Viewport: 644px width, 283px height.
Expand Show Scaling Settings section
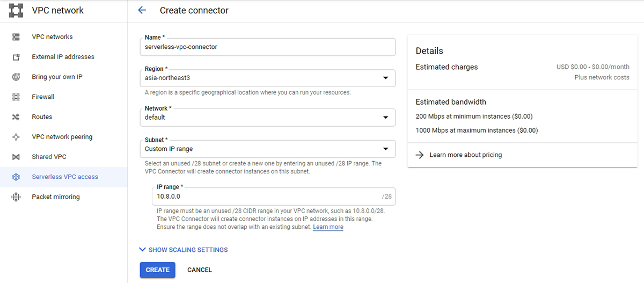pos(183,250)
